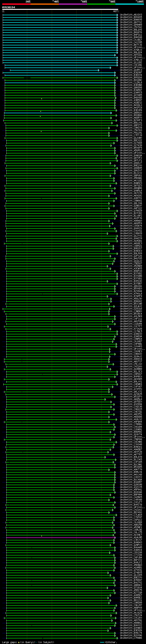Select the UniRef100_B8LQY6 label
The height and width of the screenshot is (644, 146).
(131, 30)
